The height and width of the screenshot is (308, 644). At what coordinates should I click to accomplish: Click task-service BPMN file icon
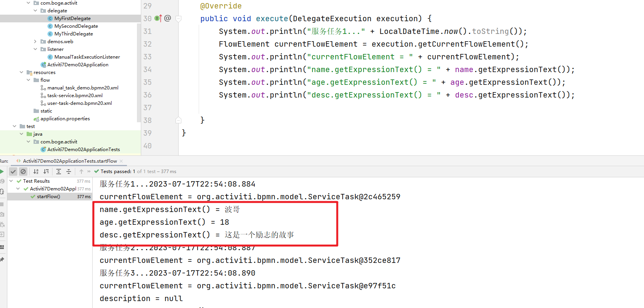(43, 96)
